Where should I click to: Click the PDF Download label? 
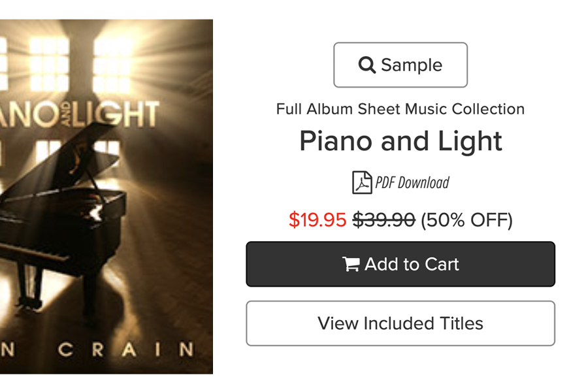pos(412,183)
